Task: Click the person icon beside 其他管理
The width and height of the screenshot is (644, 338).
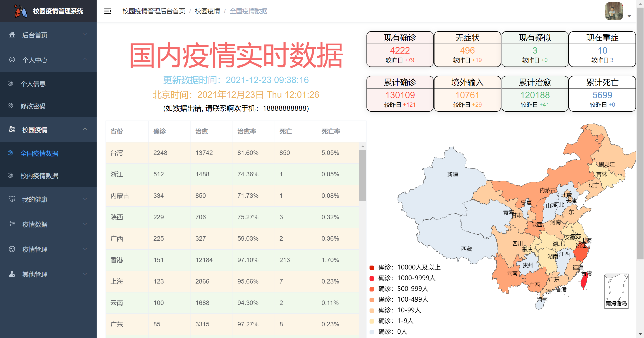Action: tap(12, 274)
